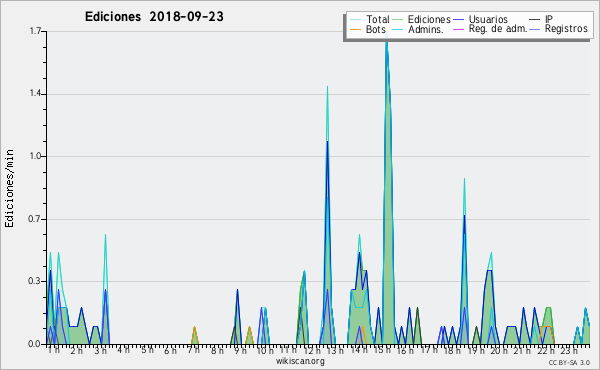Click the y-axis value 1.0

click(35, 156)
